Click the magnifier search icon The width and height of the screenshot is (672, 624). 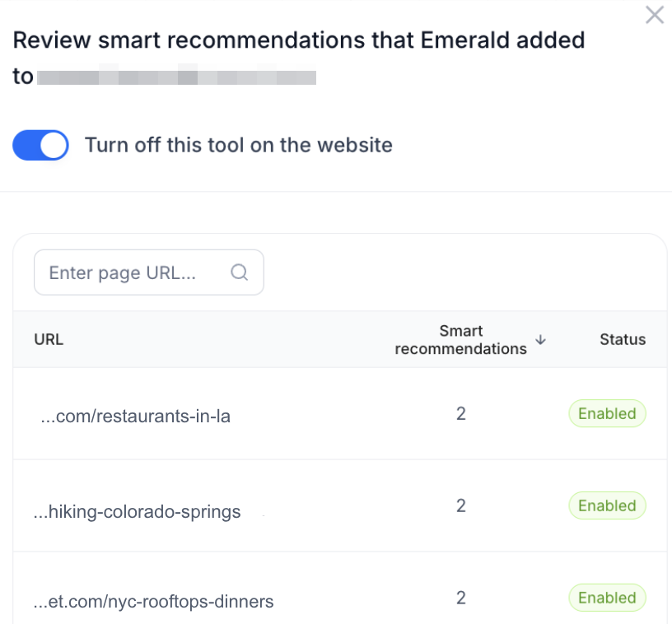(x=240, y=272)
